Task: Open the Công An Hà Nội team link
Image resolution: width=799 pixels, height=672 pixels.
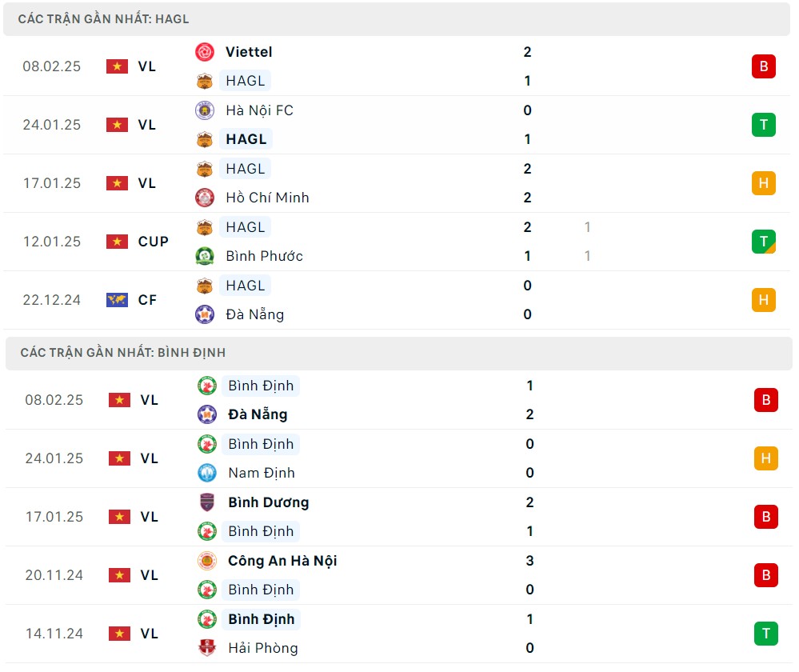Action: pos(282,561)
